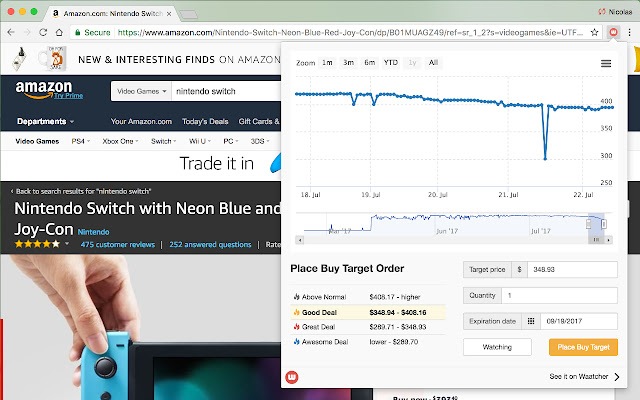Click the navigator scrollbar right arrow
The width and height of the screenshot is (640, 400).
click(609, 240)
